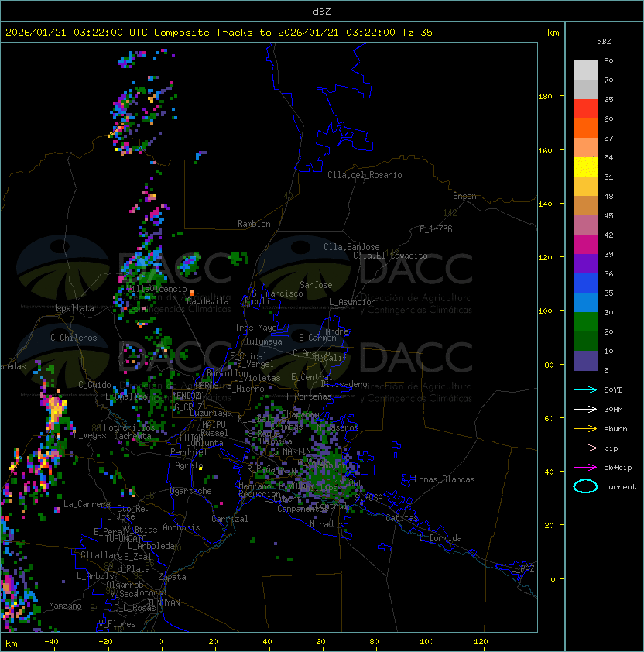Click the Lomas_Blancas location label
644x652 pixels.
pos(444,479)
